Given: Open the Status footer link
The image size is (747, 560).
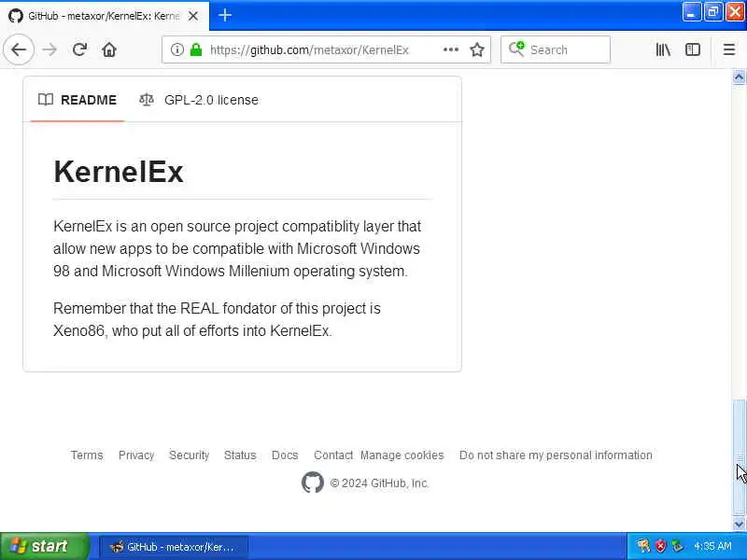Looking at the screenshot, I should pos(240,455).
